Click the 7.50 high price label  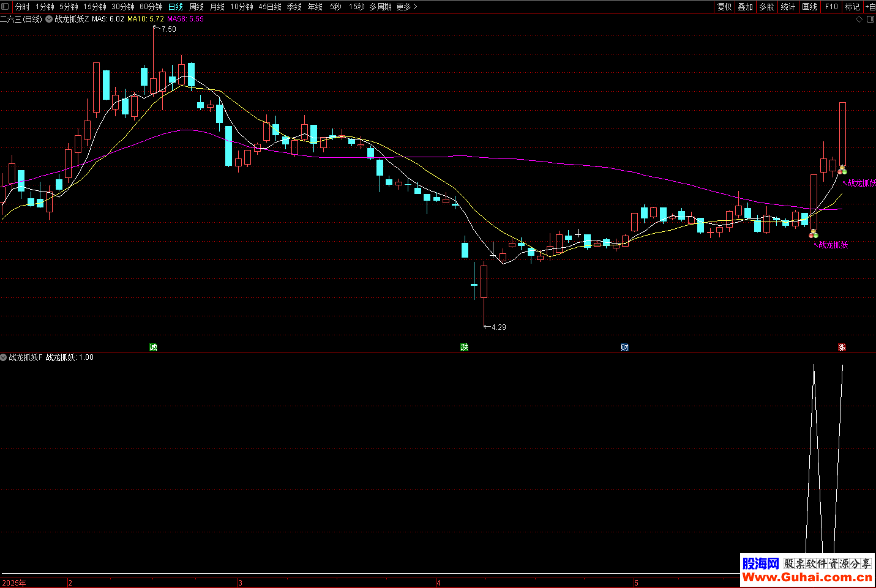[x=169, y=29]
